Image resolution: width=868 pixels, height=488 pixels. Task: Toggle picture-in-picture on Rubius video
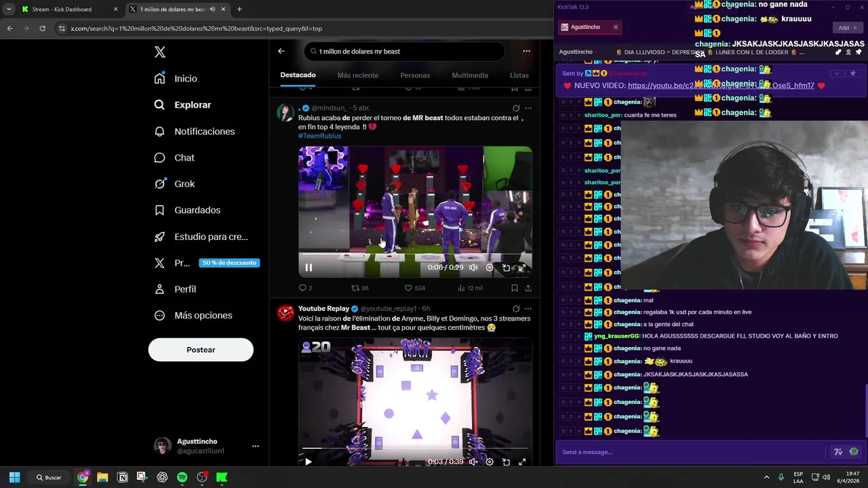(x=506, y=268)
